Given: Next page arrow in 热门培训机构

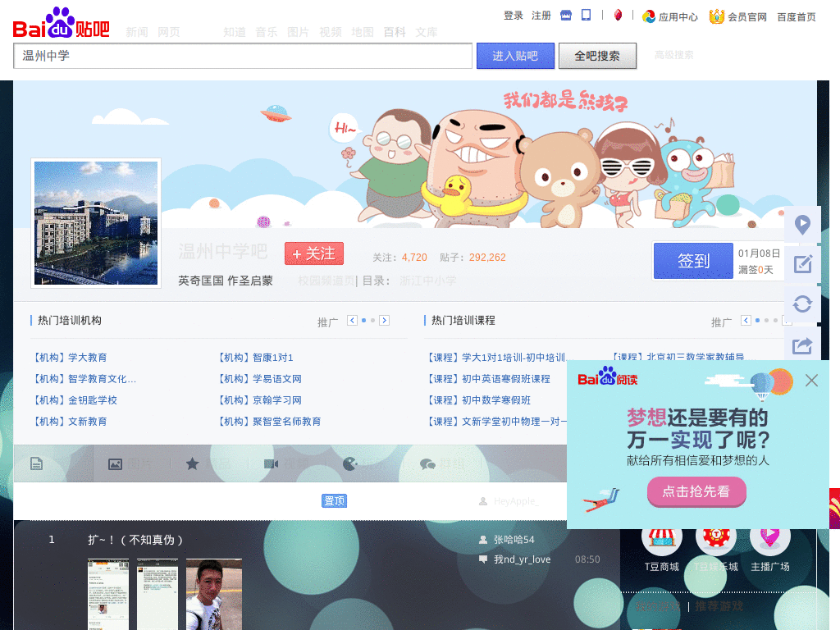Looking at the screenshot, I should [384, 321].
